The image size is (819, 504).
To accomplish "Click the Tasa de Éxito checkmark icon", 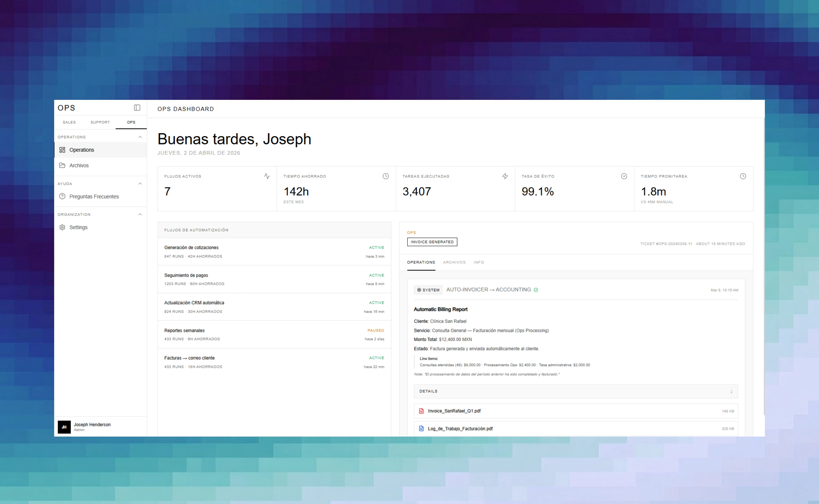I will coord(624,176).
